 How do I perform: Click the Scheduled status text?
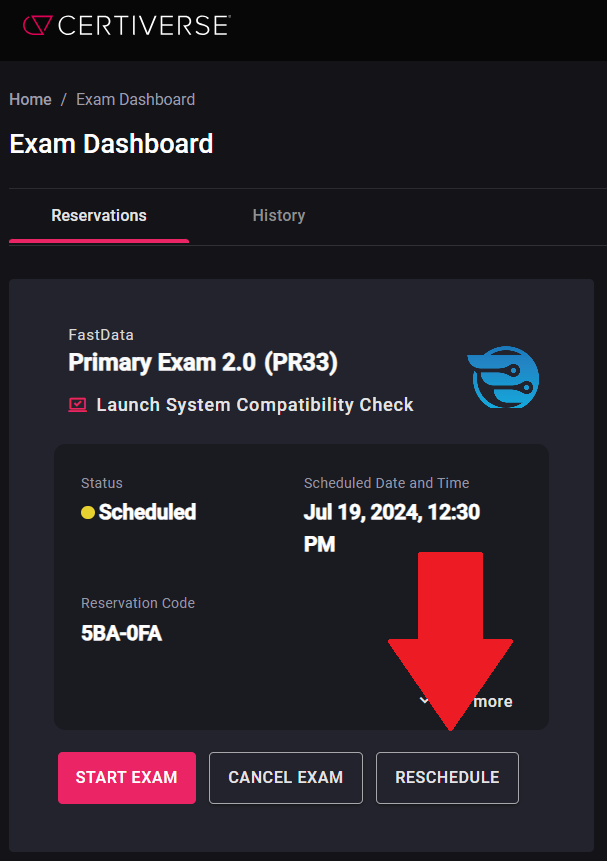(147, 512)
